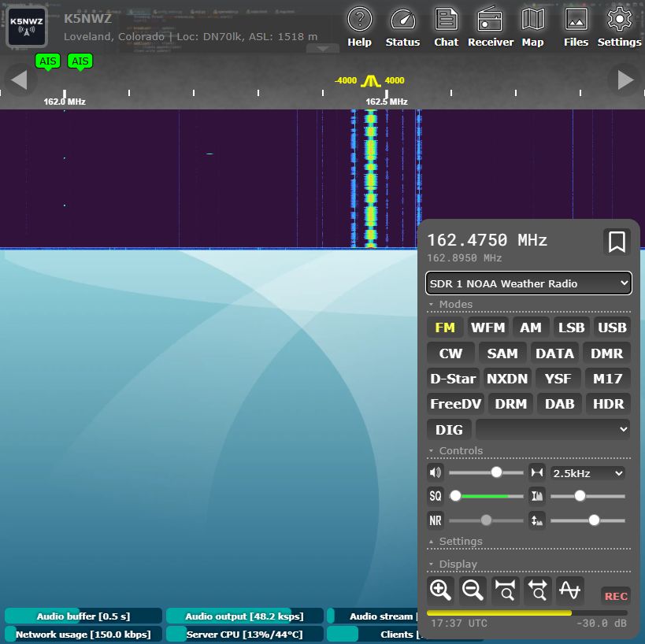Expand the Settings section

[x=461, y=541]
